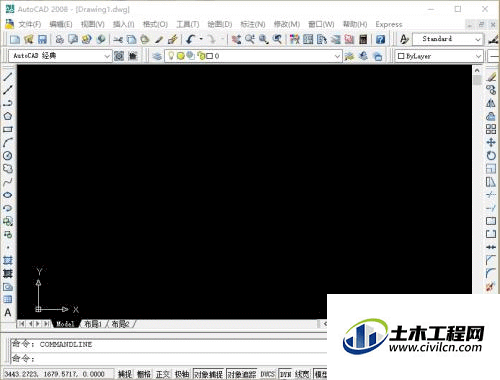
Task: Toggle DYN dynamic input
Action: [285, 374]
